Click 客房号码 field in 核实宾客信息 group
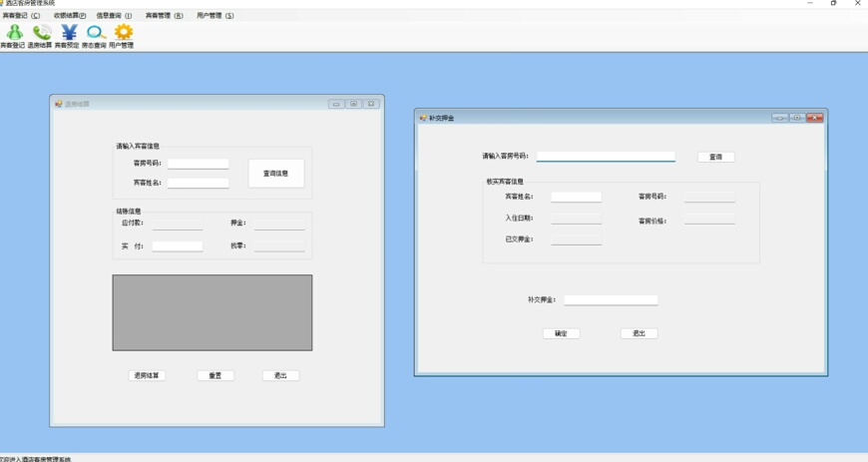Screen dimensions: 868x462 (709, 197)
